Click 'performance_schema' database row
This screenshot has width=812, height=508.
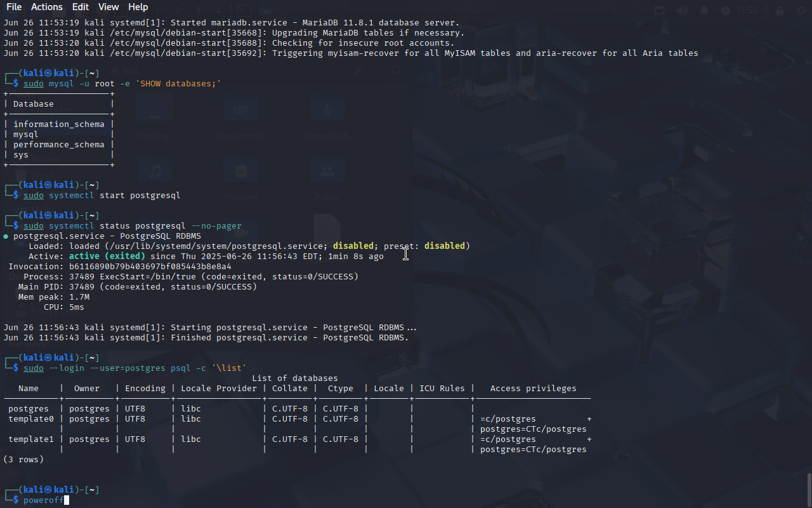click(59, 145)
